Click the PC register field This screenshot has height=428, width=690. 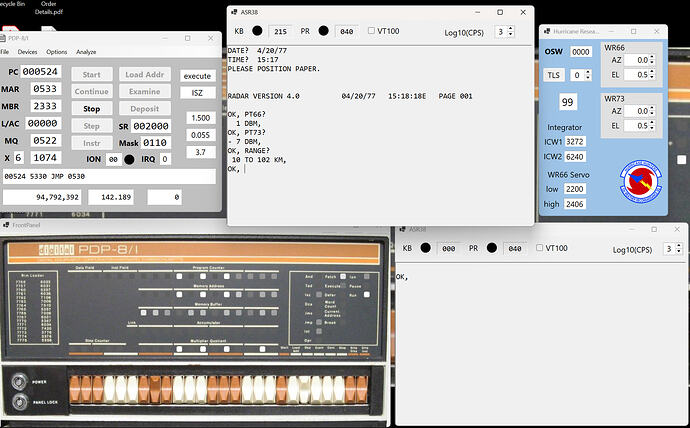coord(40,72)
